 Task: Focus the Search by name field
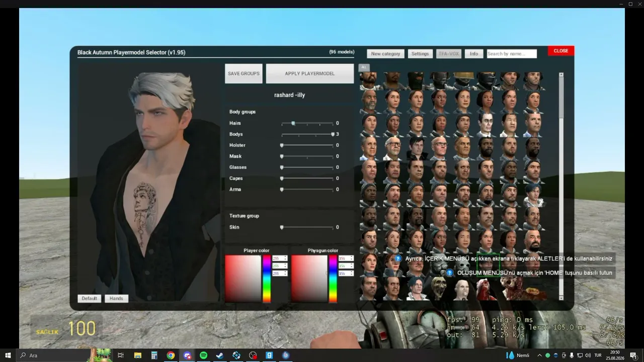[x=512, y=54]
